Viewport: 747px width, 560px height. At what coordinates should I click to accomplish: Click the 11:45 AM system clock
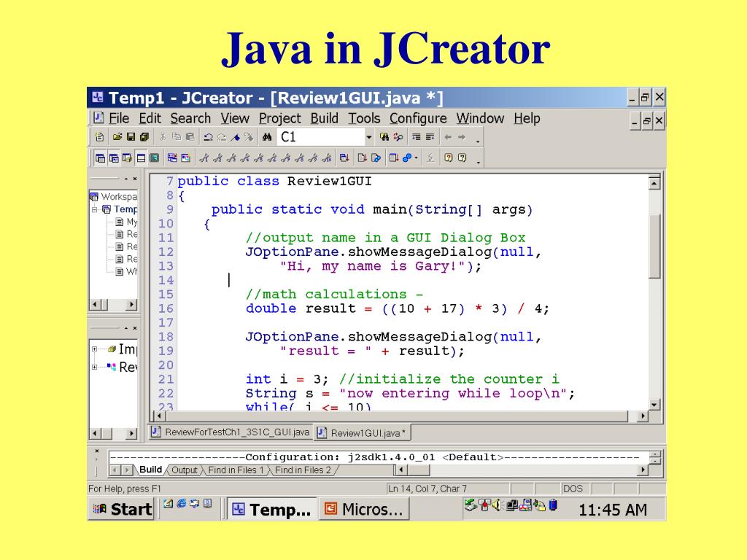613,510
